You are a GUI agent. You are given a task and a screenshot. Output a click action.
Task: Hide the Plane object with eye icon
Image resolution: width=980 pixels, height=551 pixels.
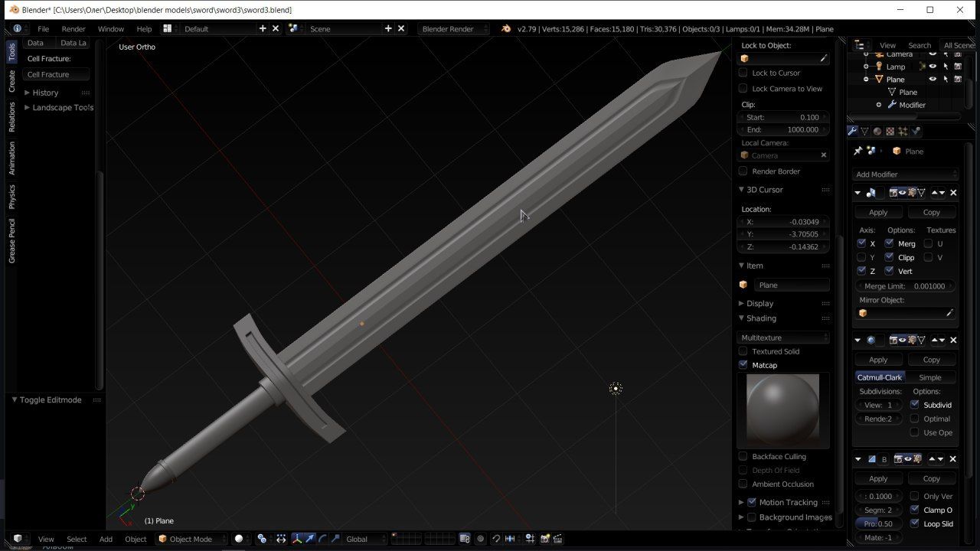pos(933,79)
